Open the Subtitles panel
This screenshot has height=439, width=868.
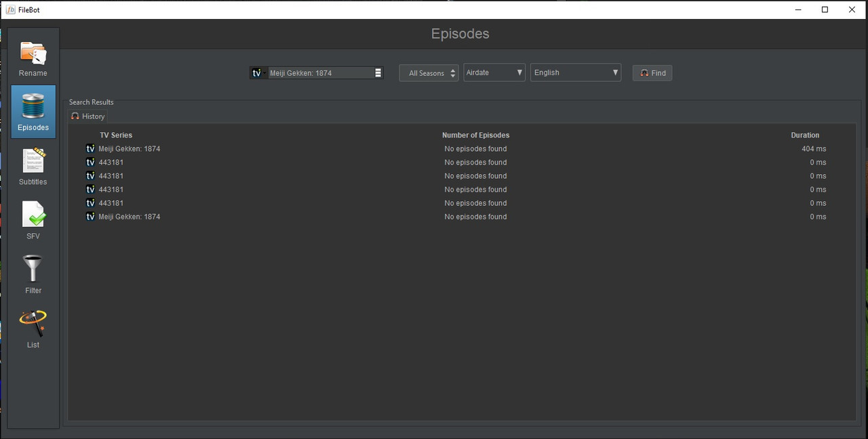pos(33,167)
